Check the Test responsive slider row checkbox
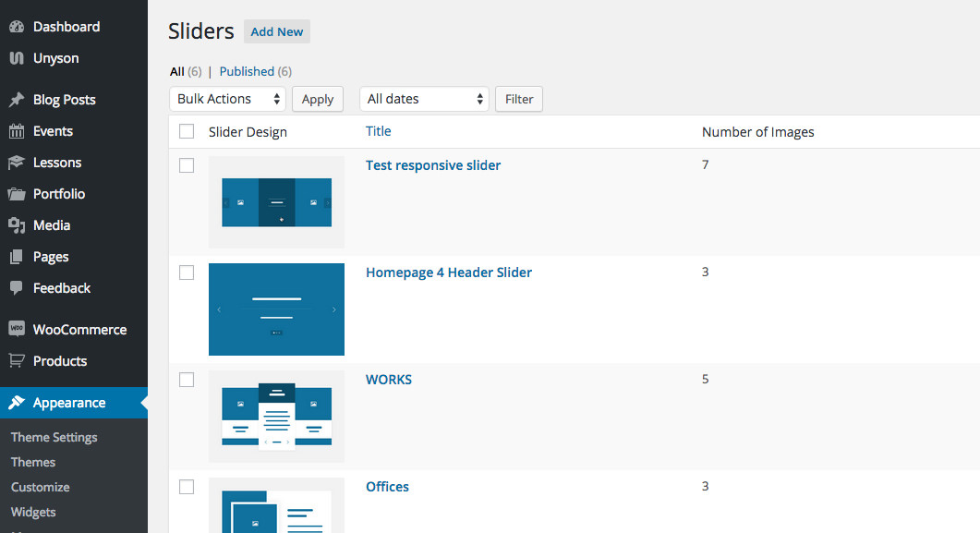This screenshot has height=533, width=980. tap(187, 165)
